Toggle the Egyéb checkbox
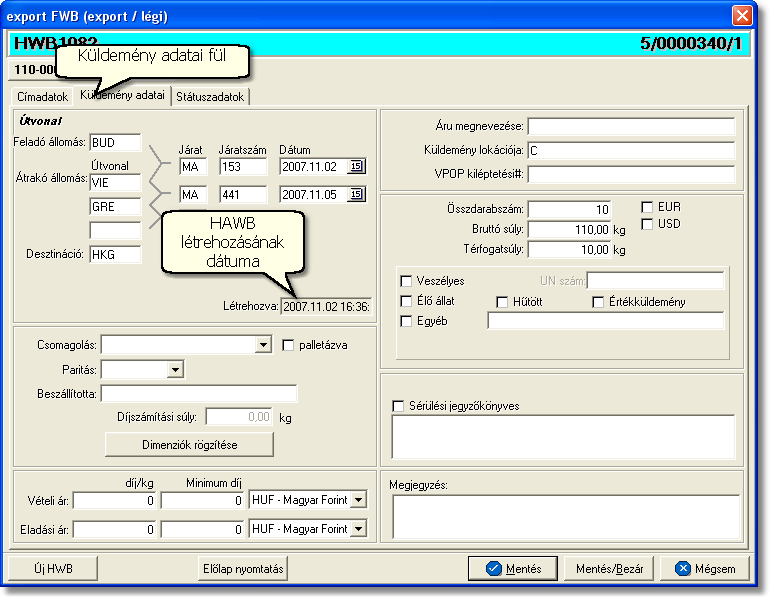The height and width of the screenshot is (599, 770). [x=406, y=321]
